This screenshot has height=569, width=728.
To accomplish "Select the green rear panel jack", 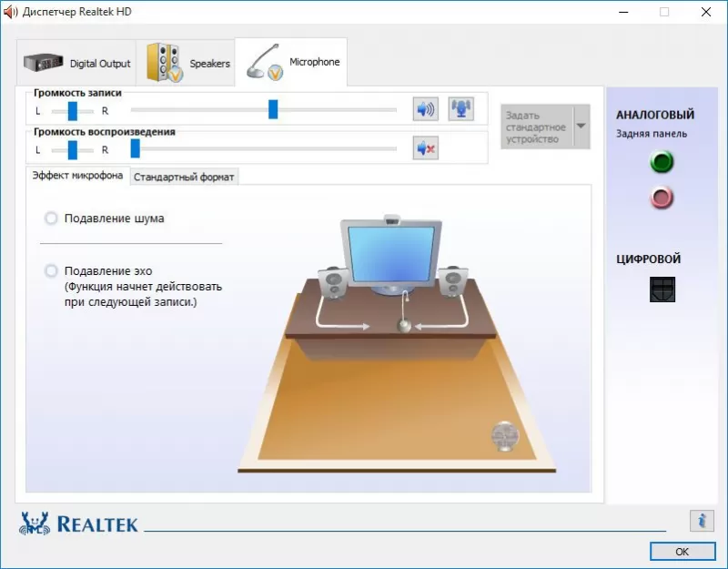I will click(662, 162).
